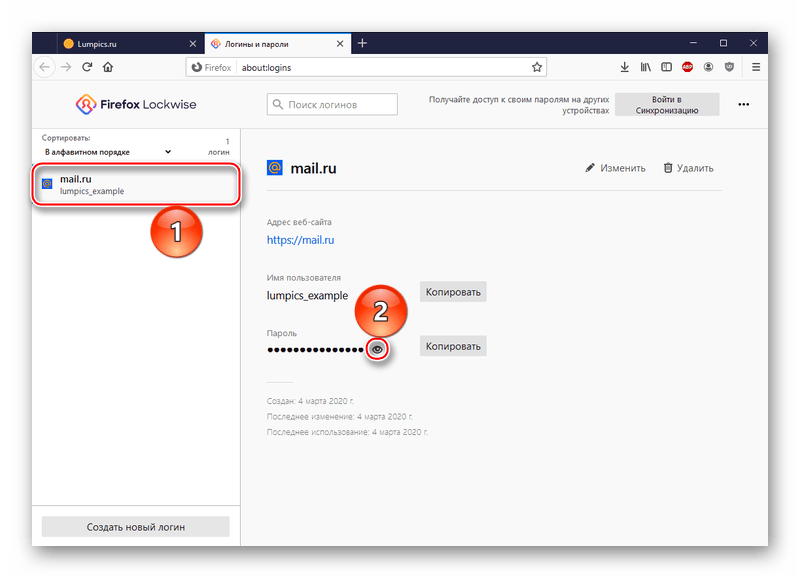The width and height of the screenshot is (800, 578).
Task: Go to the Home page icon
Action: coord(108,67)
